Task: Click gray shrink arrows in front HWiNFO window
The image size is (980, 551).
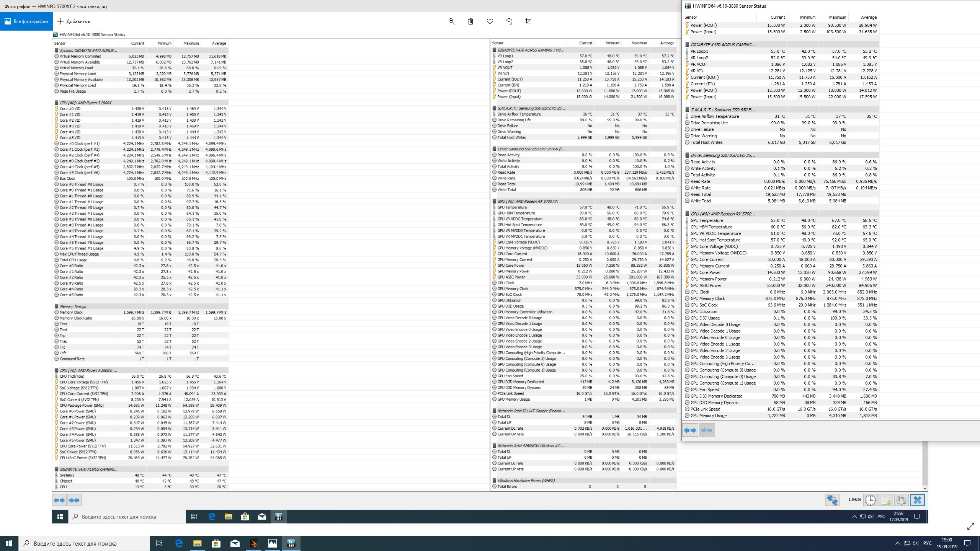Action: point(706,430)
